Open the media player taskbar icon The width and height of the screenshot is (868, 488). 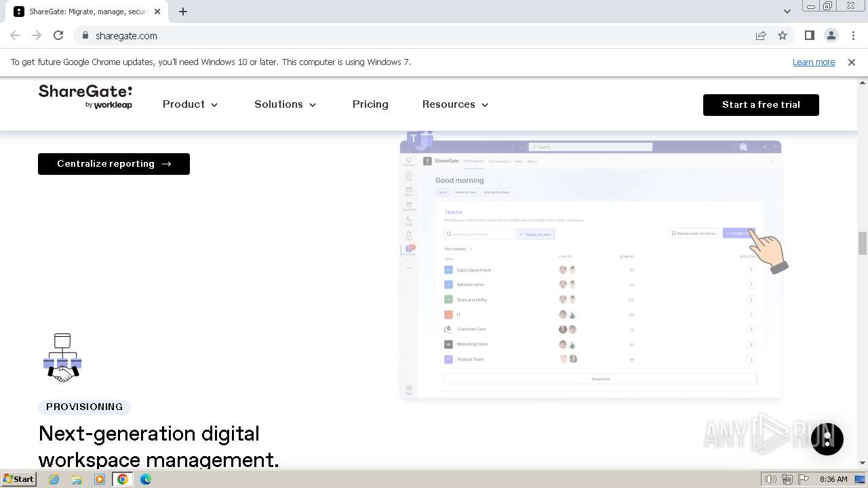click(100, 479)
